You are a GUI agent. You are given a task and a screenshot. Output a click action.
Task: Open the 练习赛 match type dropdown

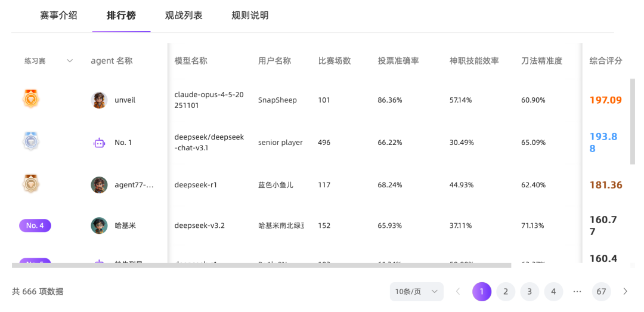[48, 61]
